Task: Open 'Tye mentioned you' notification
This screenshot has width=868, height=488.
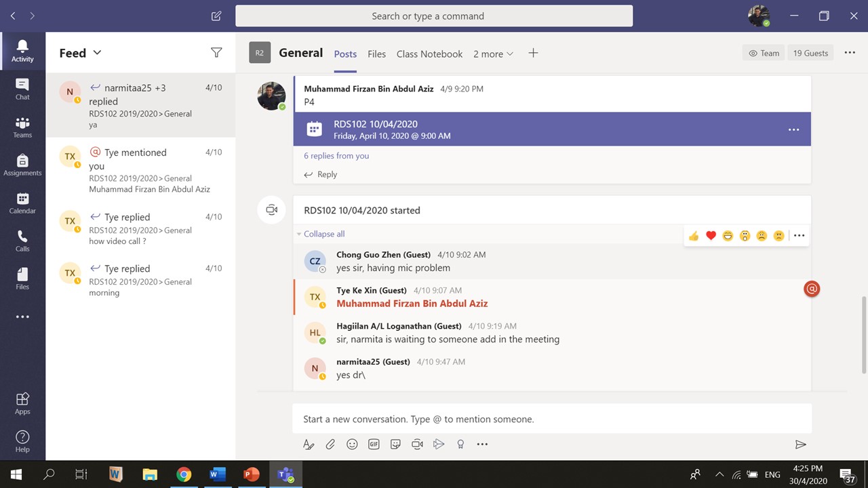Action: [140, 170]
